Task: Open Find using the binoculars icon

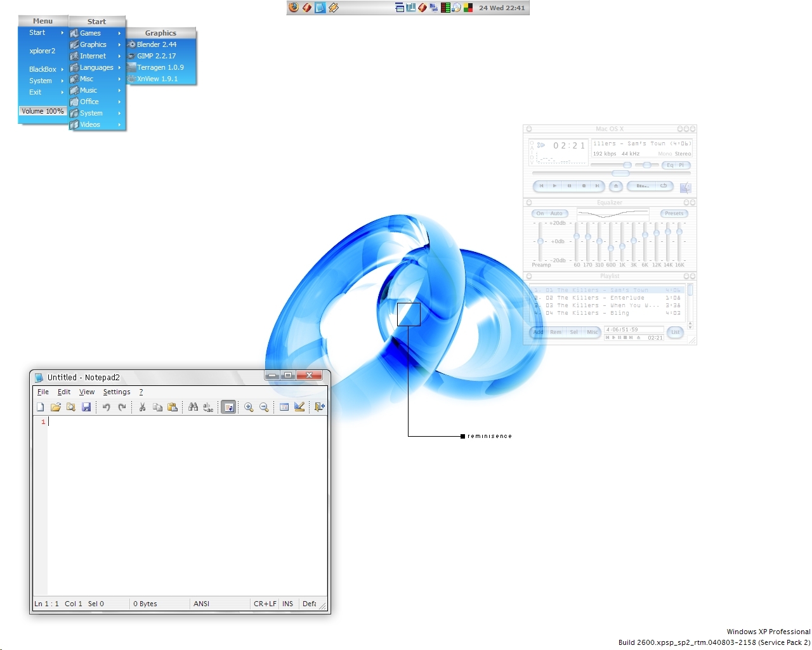Action: pyautogui.click(x=193, y=407)
